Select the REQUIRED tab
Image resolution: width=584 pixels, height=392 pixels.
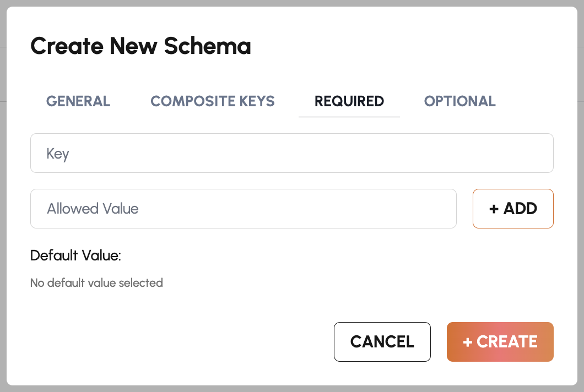click(x=349, y=101)
